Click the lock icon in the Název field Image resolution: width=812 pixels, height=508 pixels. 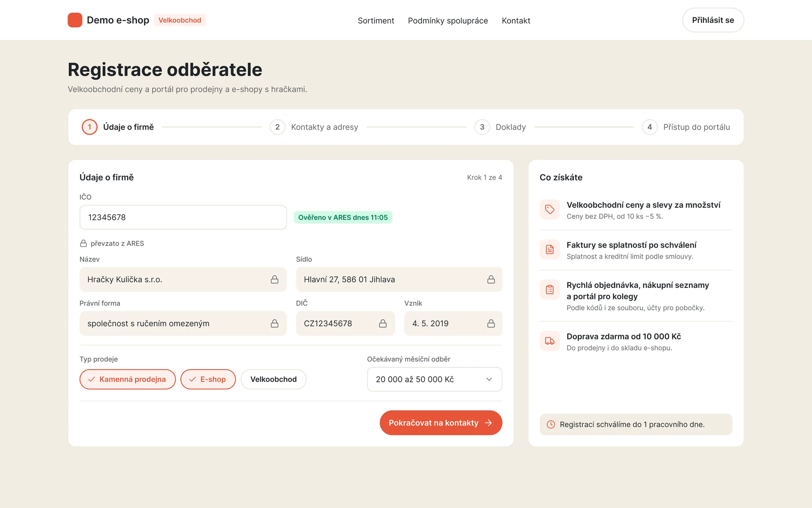tap(274, 279)
